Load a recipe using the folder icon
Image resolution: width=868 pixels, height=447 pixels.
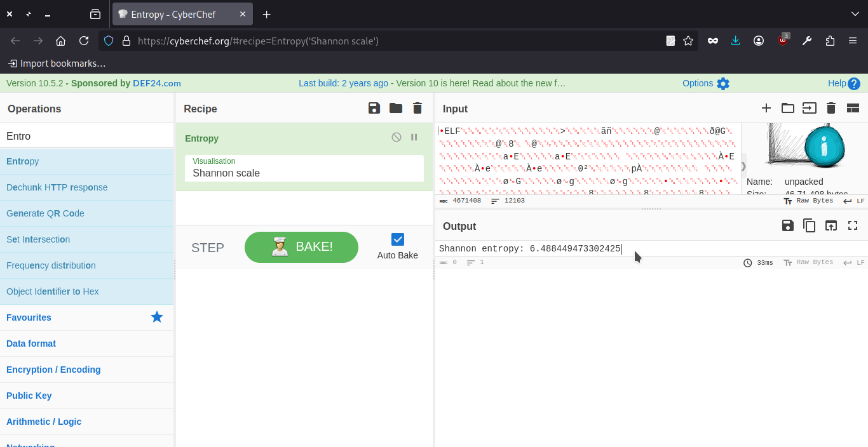[x=396, y=109]
